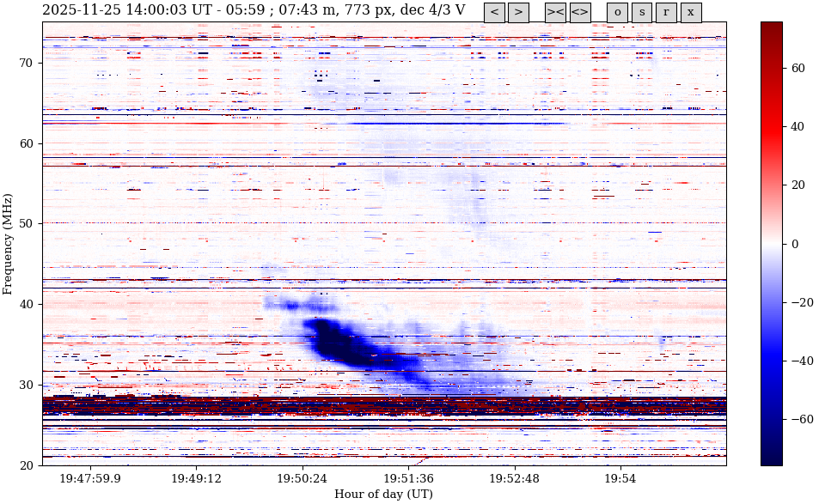Click the 'r' button

(666, 12)
